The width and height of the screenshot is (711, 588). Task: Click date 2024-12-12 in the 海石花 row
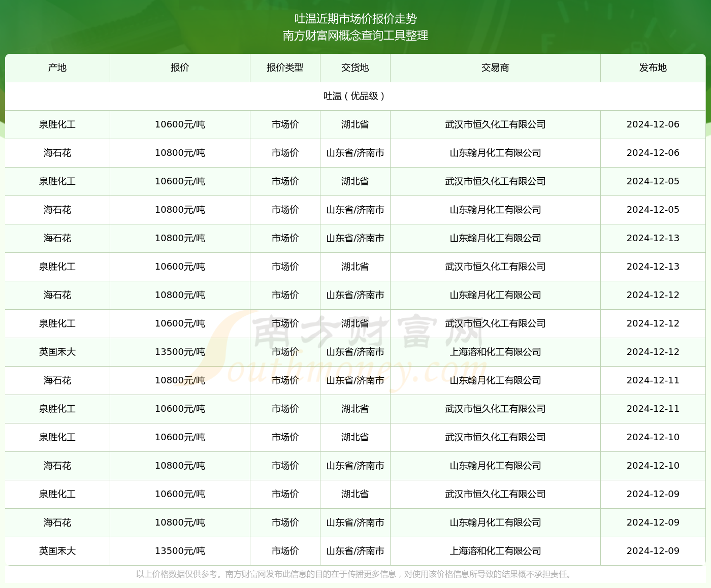pos(653,295)
